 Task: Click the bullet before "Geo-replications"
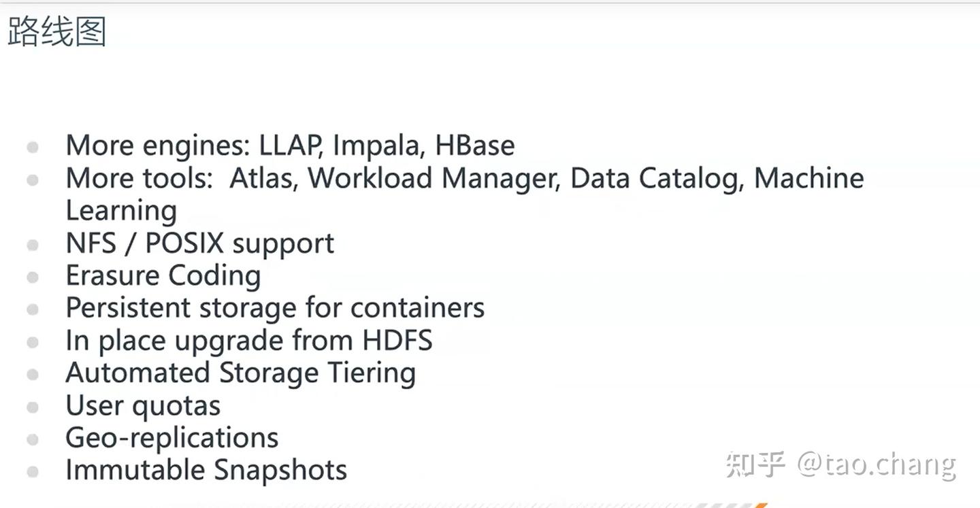point(33,439)
